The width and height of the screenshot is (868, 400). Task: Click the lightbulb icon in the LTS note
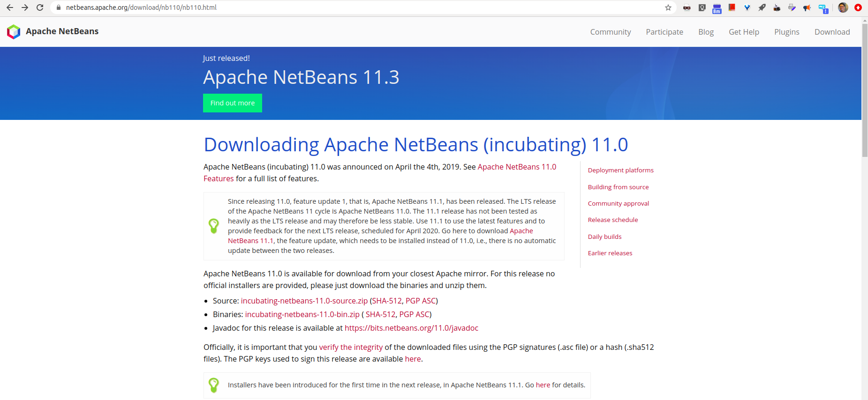pos(214,226)
